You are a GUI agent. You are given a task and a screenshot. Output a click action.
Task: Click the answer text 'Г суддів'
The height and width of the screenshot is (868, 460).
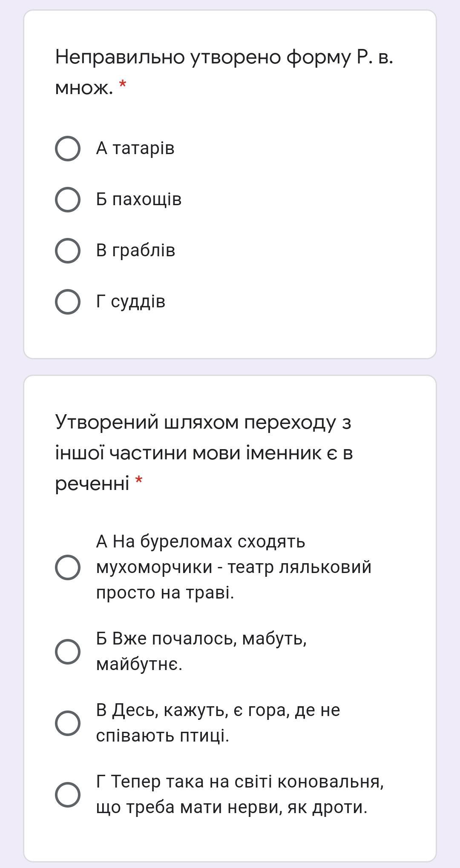coord(130,302)
